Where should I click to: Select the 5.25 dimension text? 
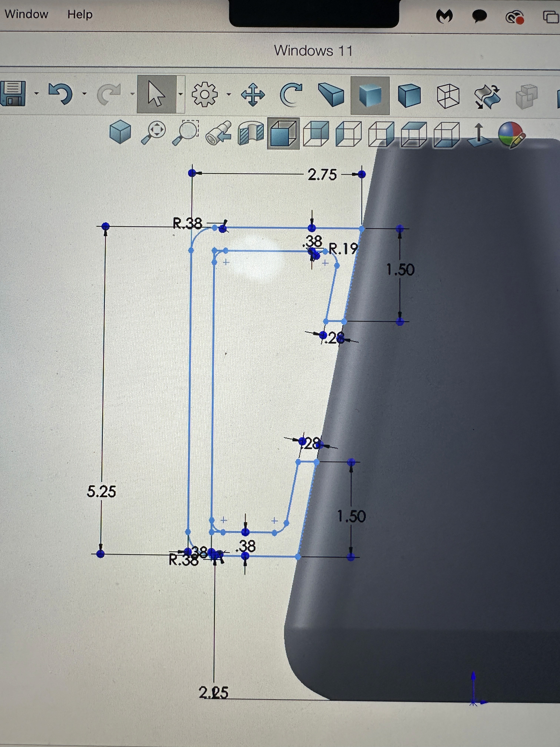pos(101,491)
